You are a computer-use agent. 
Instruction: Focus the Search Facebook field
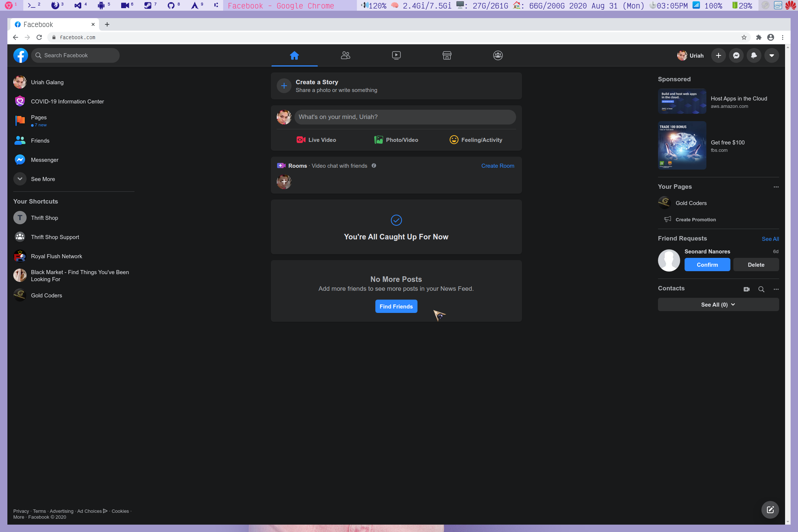(75, 55)
